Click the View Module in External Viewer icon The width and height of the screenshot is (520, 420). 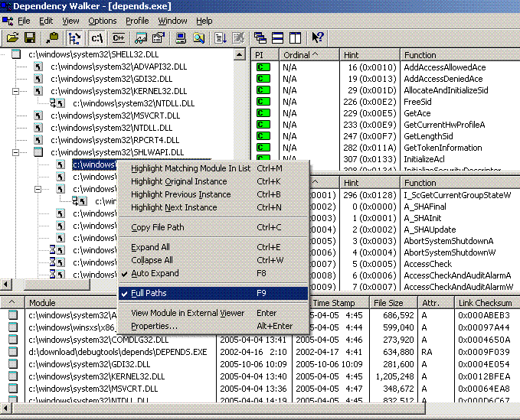coord(141,37)
